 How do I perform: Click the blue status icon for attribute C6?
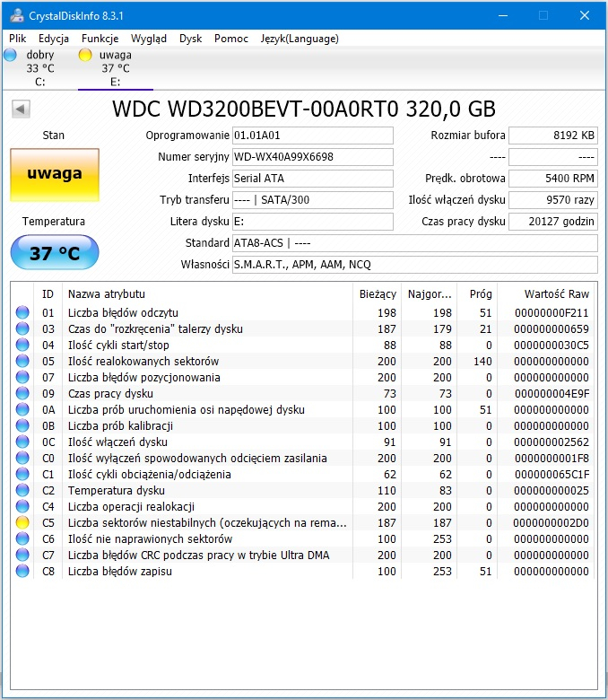click(22, 538)
